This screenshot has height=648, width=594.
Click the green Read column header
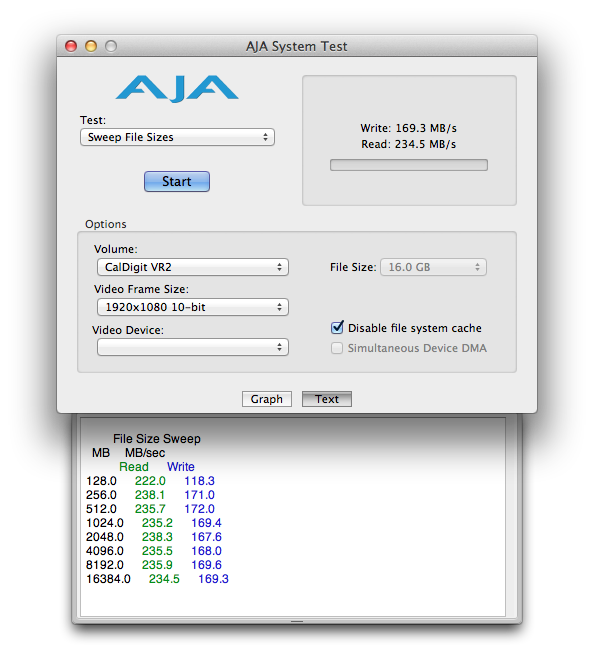(x=134, y=467)
